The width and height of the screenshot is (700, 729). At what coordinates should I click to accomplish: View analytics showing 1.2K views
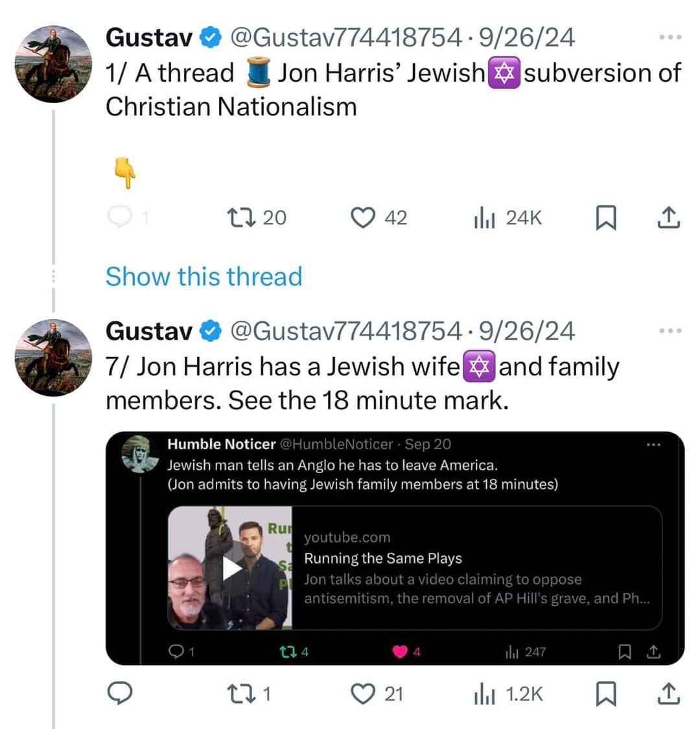(x=508, y=693)
